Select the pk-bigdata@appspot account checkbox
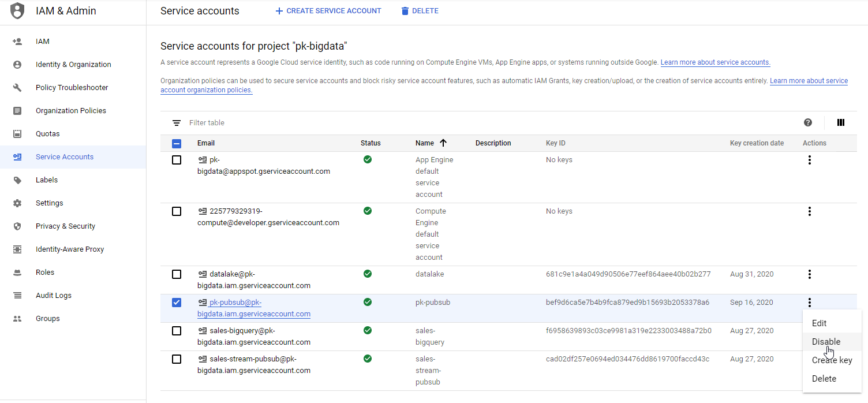Viewport: 868px width, 403px height. [177, 160]
